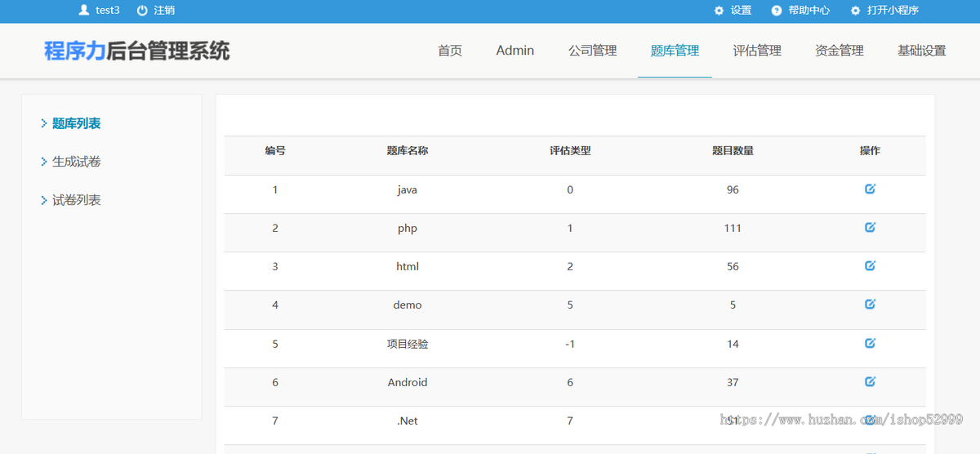Click the user avatar icon beside test3

click(x=83, y=11)
